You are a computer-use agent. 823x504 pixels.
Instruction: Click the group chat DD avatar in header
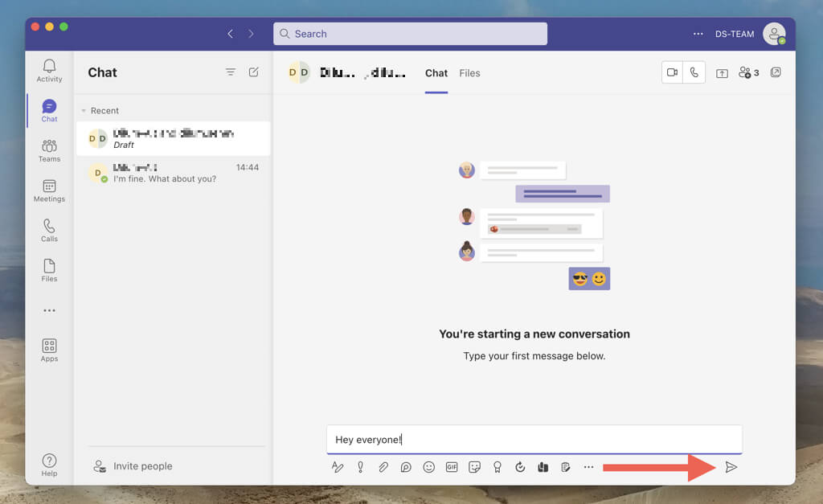(x=299, y=72)
